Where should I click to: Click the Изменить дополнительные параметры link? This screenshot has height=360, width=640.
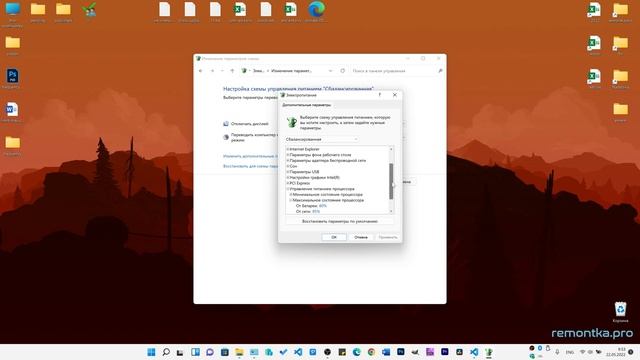tap(250, 156)
